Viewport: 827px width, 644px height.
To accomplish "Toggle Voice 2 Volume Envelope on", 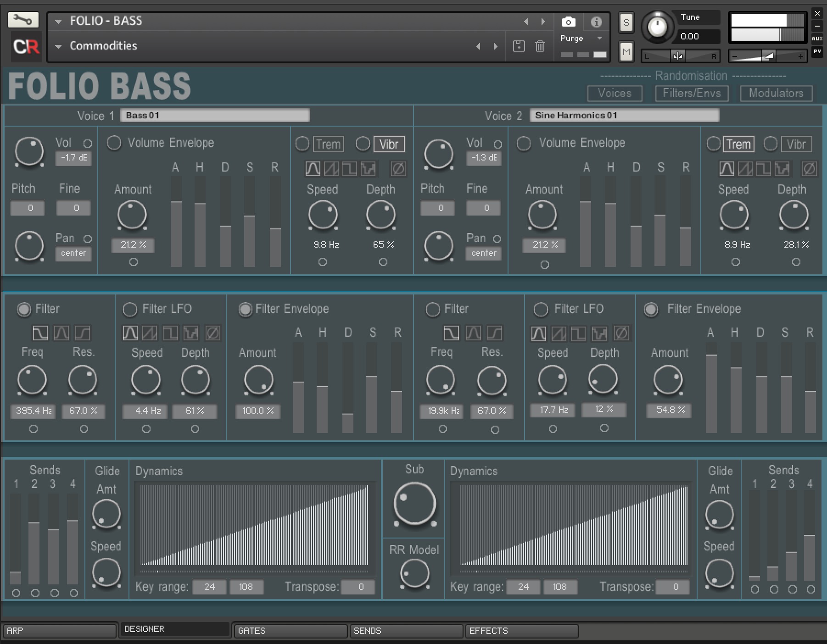I will click(524, 144).
